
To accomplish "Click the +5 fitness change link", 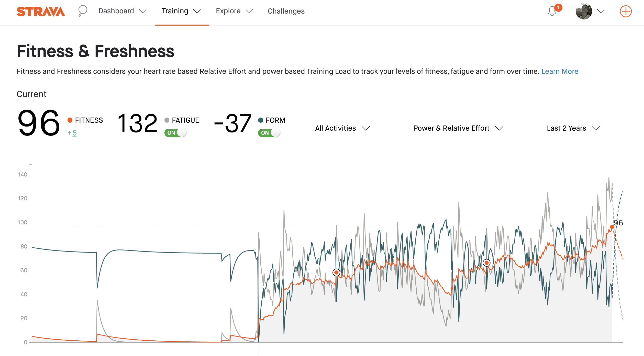I will [x=72, y=133].
